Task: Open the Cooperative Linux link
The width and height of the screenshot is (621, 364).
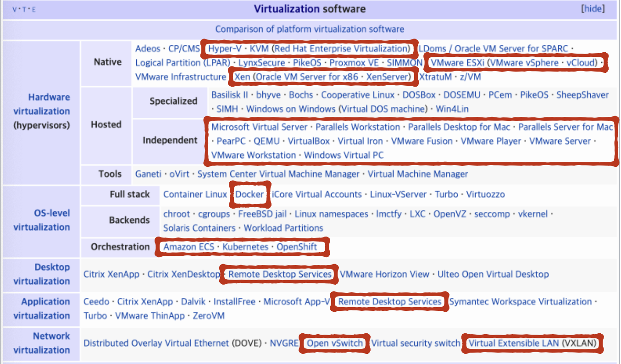Action: click(358, 95)
